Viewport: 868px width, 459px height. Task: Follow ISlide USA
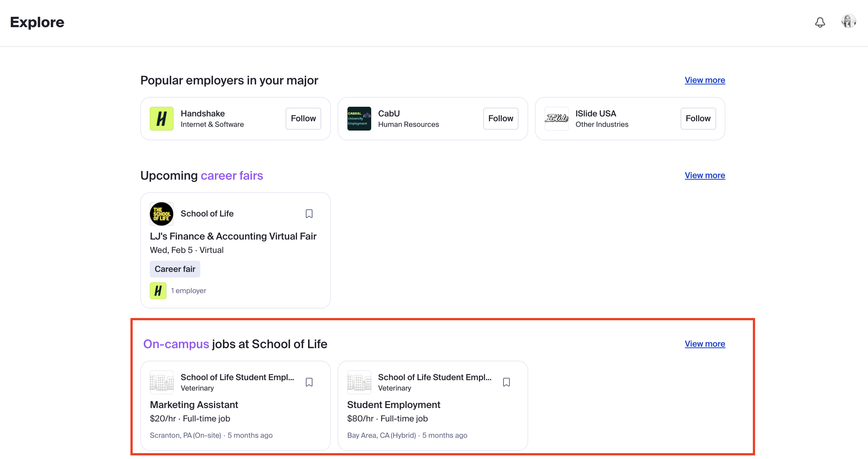click(x=697, y=119)
